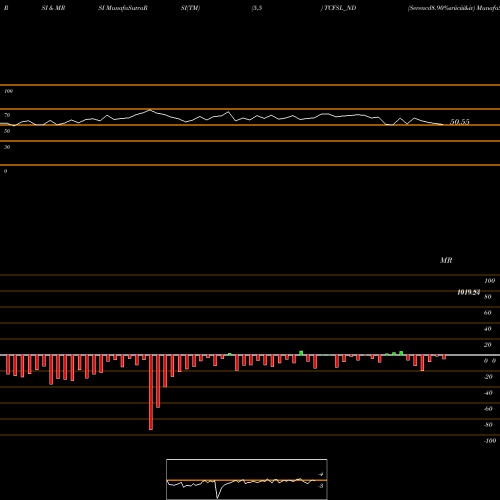The width and height of the screenshot is (500, 500).
Task: Click the RSI current value 50.55
Action: [x=460, y=122]
